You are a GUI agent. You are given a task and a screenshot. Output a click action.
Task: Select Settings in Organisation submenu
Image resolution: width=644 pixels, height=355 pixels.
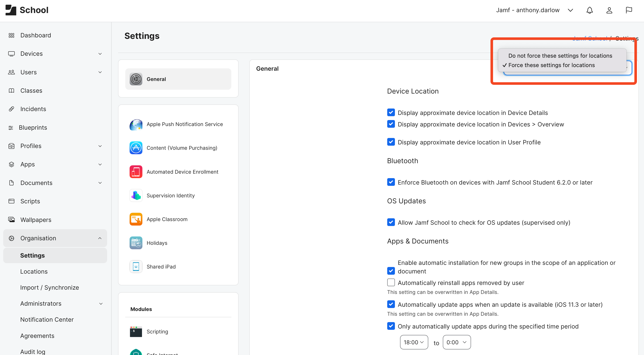click(55, 255)
